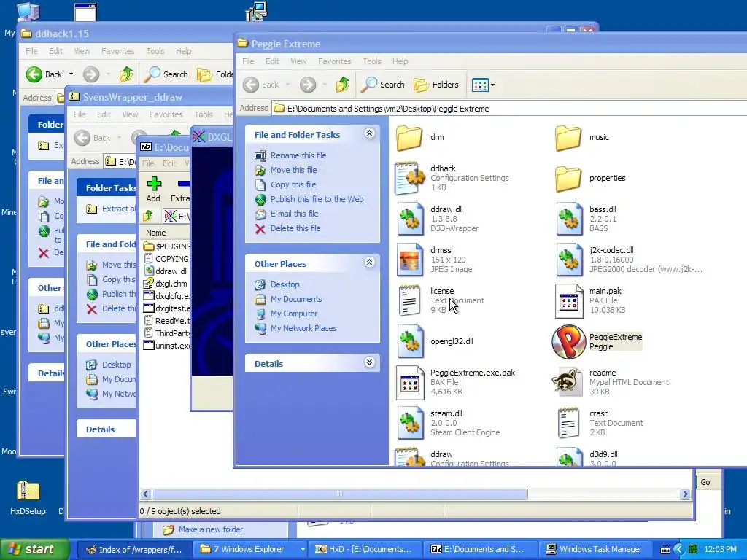The image size is (747, 560).
Task: Open the Edit menu in Peggle Extreme
Action: click(x=272, y=61)
